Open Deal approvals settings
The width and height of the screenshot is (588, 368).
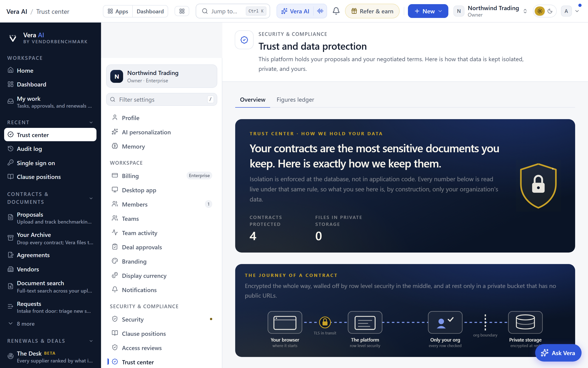coord(161,247)
